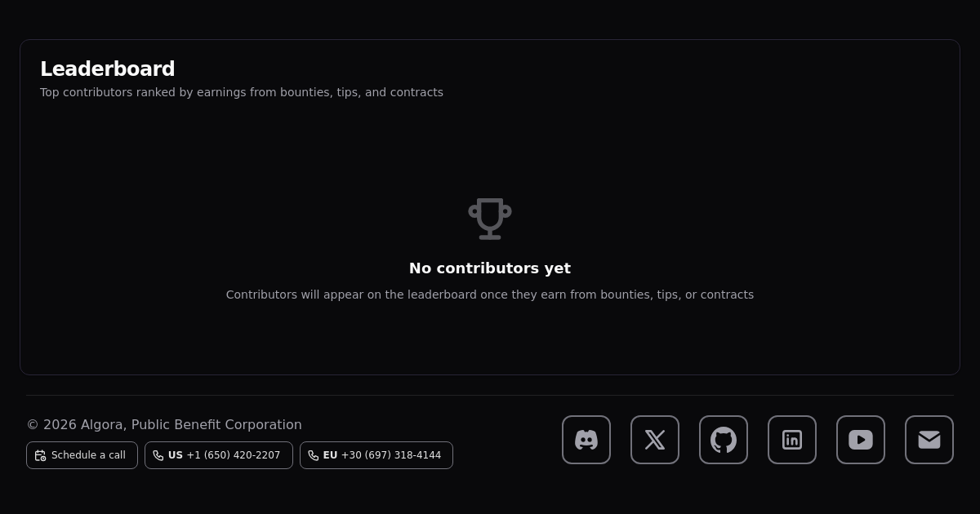Click the "No contributors yet" message

tap(490, 268)
